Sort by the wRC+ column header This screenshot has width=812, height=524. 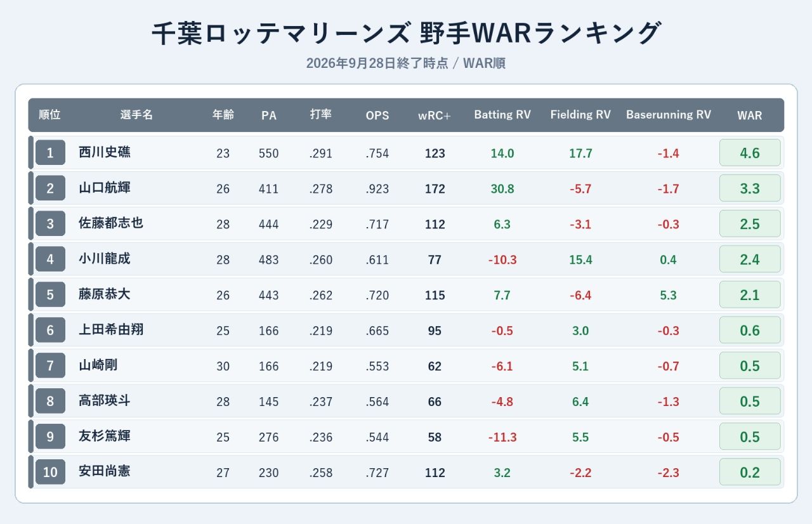(x=435, y=115)
